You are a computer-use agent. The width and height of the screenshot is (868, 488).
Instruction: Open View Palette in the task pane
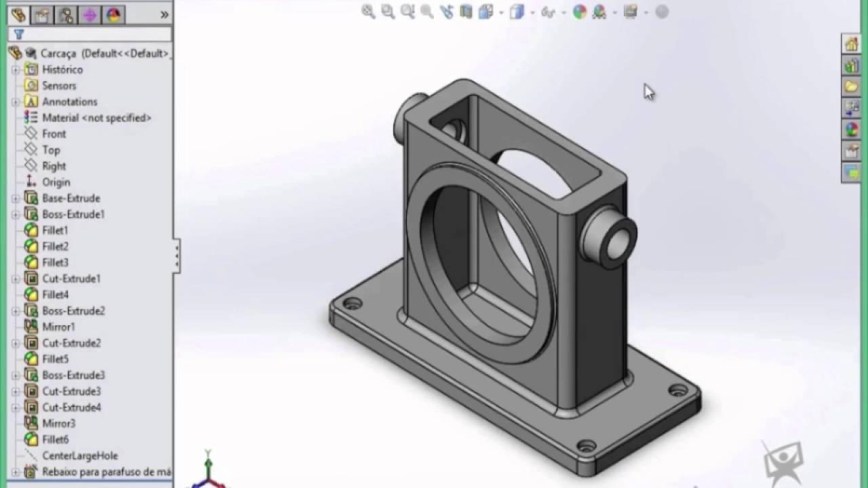point(851,108)
